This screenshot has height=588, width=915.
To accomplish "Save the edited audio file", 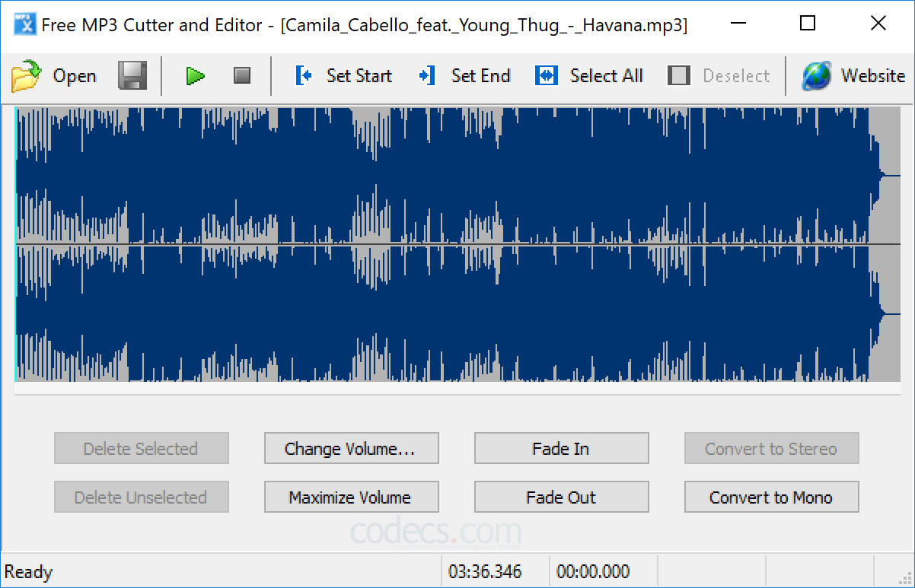I will click(132, 75).
